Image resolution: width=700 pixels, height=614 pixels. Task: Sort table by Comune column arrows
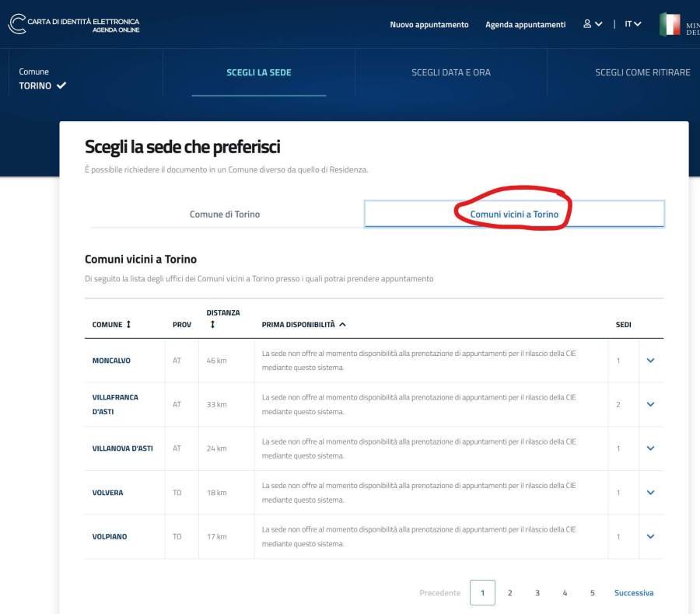(128, 325)
